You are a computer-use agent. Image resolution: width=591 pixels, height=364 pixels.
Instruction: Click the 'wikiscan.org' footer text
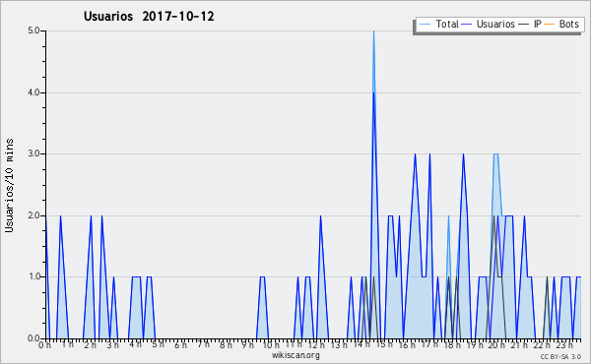click(295, 355)
